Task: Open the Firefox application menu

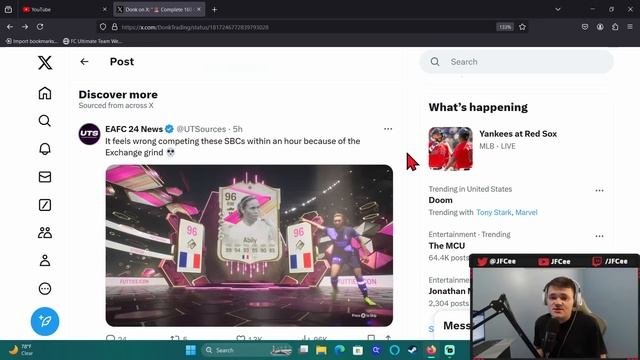Action: pos(630,27)
